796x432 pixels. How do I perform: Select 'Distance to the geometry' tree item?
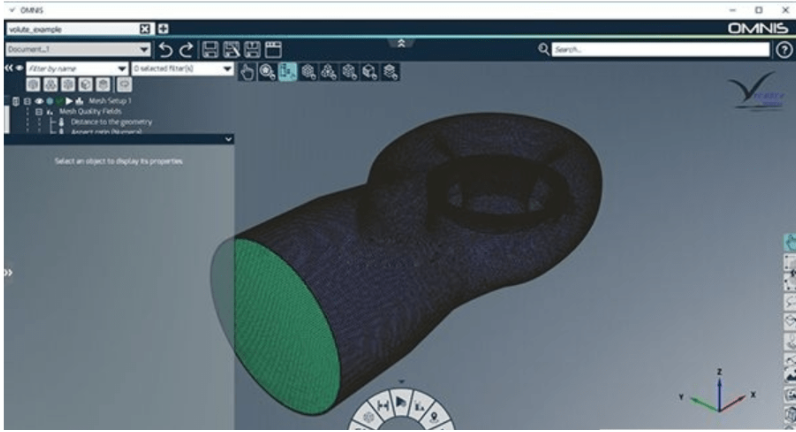(110, 122)
